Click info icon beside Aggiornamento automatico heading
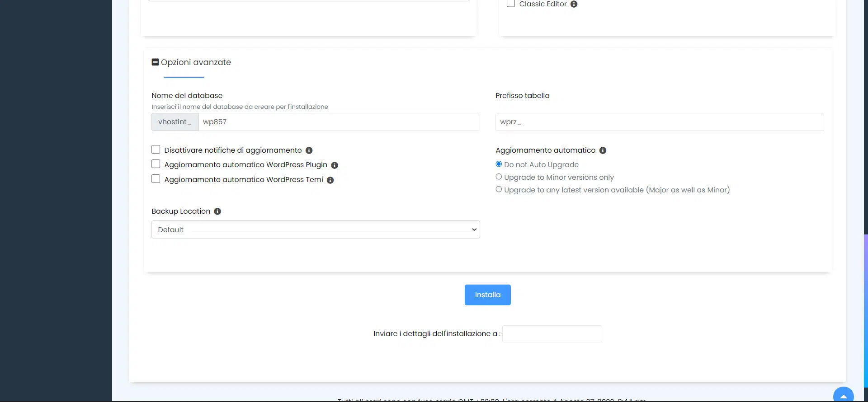This screenshot has width=868, height=402. click(603, 150)
